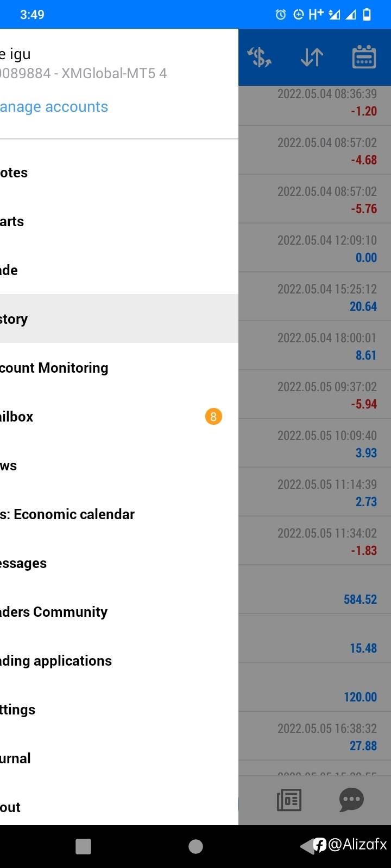This screenshot has width=391, height=868.
Task: Open Settings from the side menu
Action: 54,710
